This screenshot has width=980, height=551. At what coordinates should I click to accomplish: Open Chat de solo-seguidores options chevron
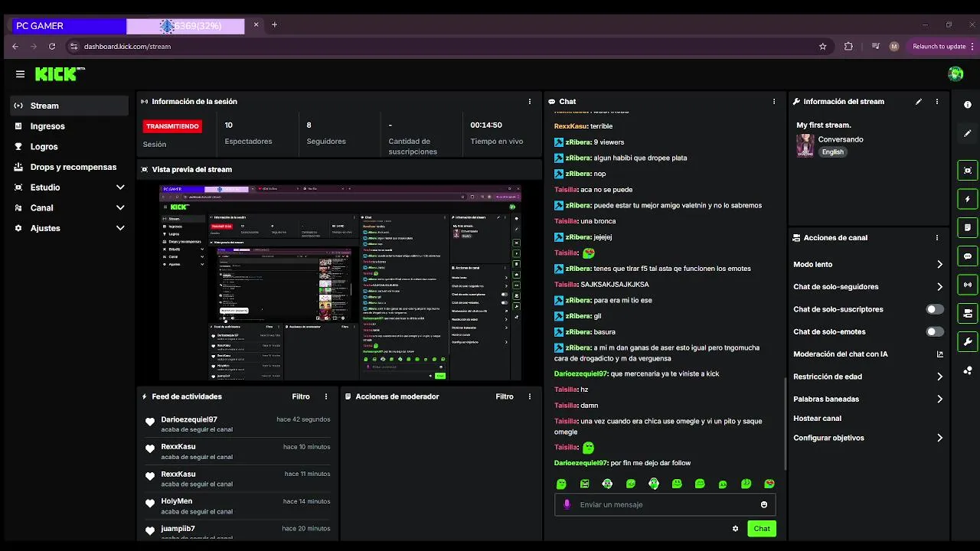(x=940, y=287)
